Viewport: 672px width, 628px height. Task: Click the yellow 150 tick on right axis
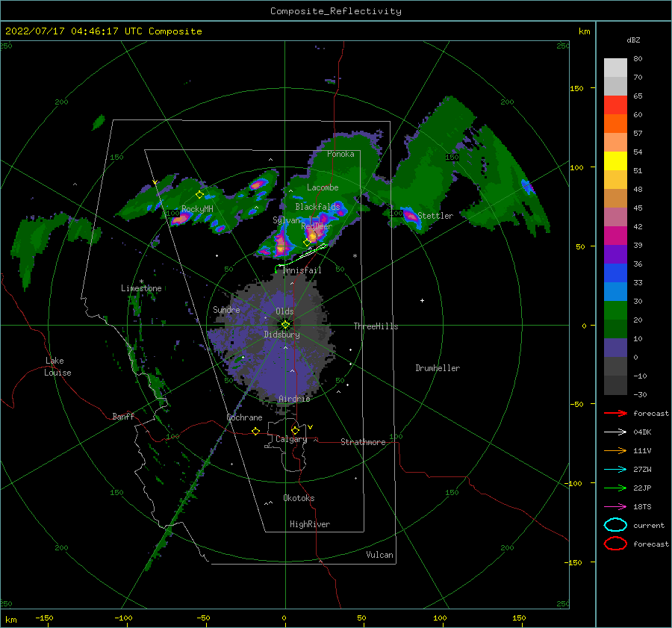[x=576, y=88]
